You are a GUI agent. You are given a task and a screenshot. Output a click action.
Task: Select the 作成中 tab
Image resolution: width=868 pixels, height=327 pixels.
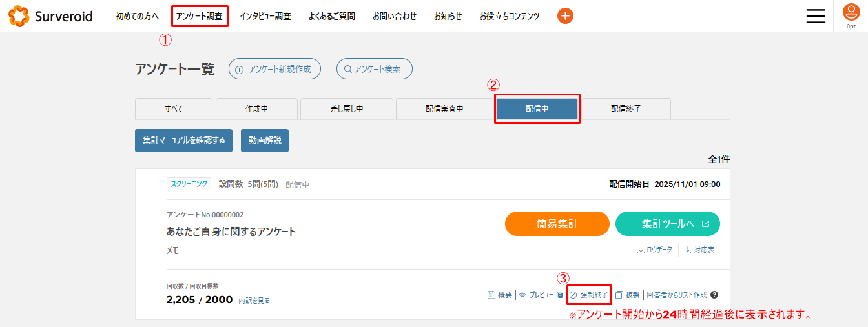click(256, 109)
